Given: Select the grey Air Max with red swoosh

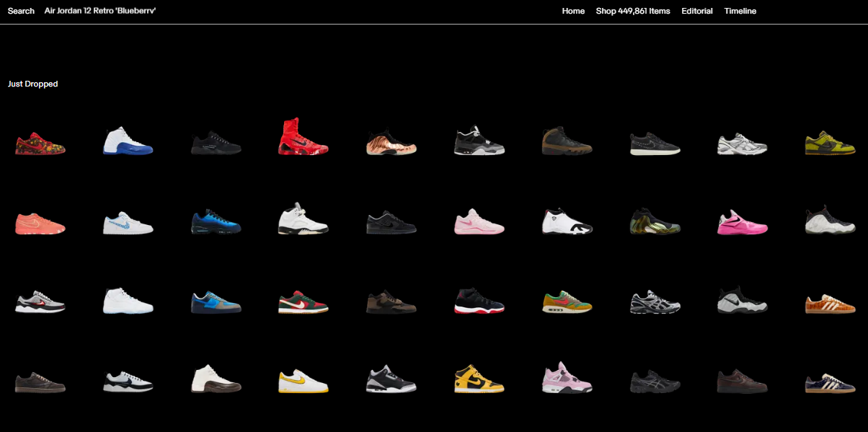Looking at the screenshot, I should tap(40, 304).
